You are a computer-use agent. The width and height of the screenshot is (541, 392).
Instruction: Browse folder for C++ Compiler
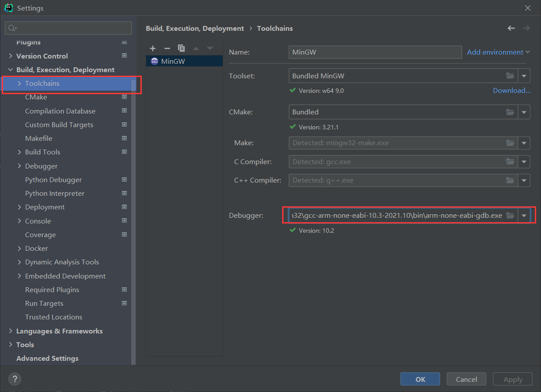point(510,180)
